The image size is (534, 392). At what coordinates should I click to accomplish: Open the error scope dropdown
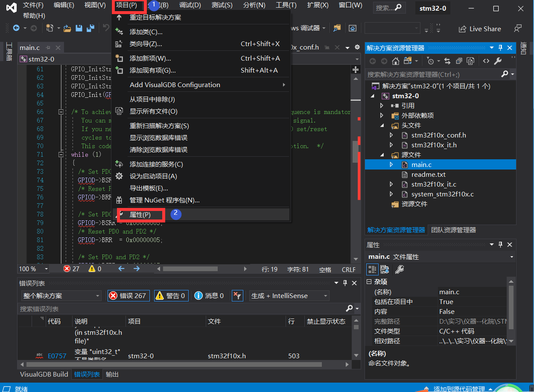point(61,295)
